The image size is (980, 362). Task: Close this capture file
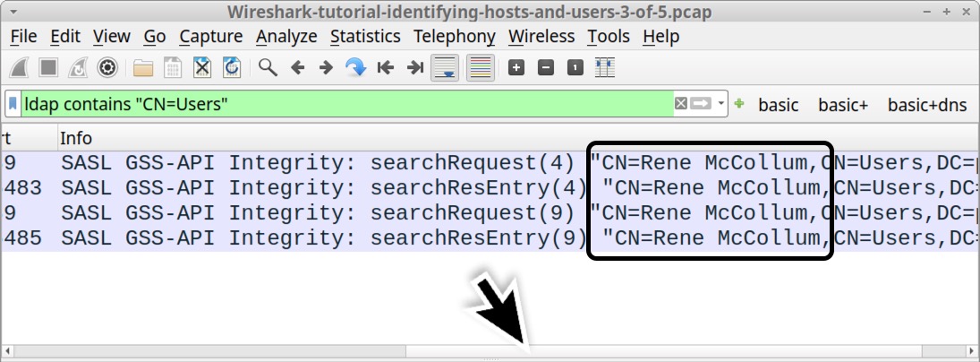click(202, 67)
